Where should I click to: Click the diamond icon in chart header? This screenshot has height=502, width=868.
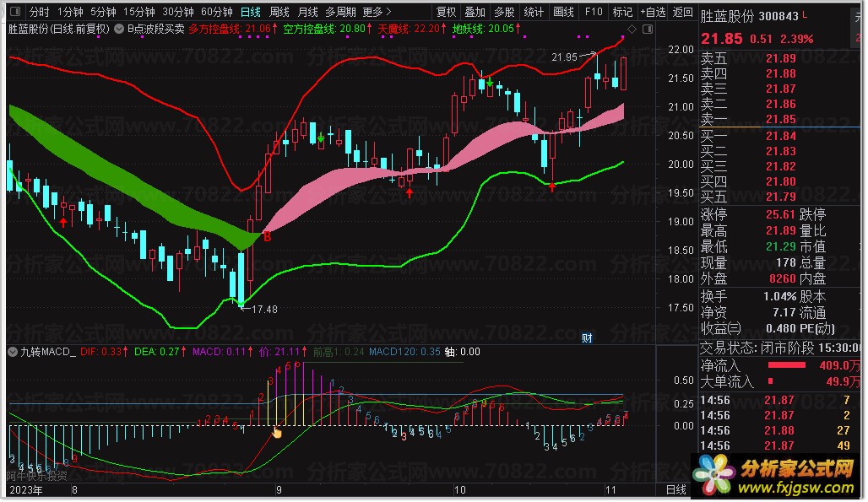click(632, 29)
